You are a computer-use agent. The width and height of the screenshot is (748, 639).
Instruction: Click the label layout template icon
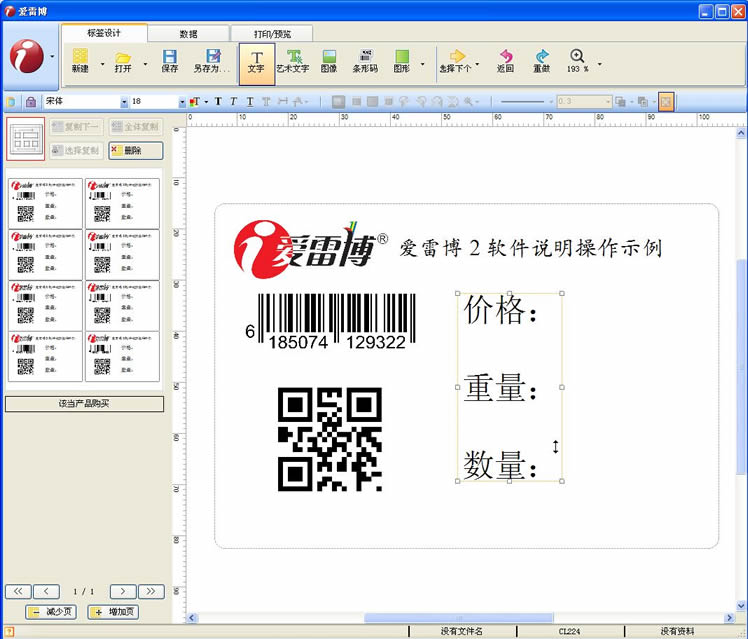26,139
